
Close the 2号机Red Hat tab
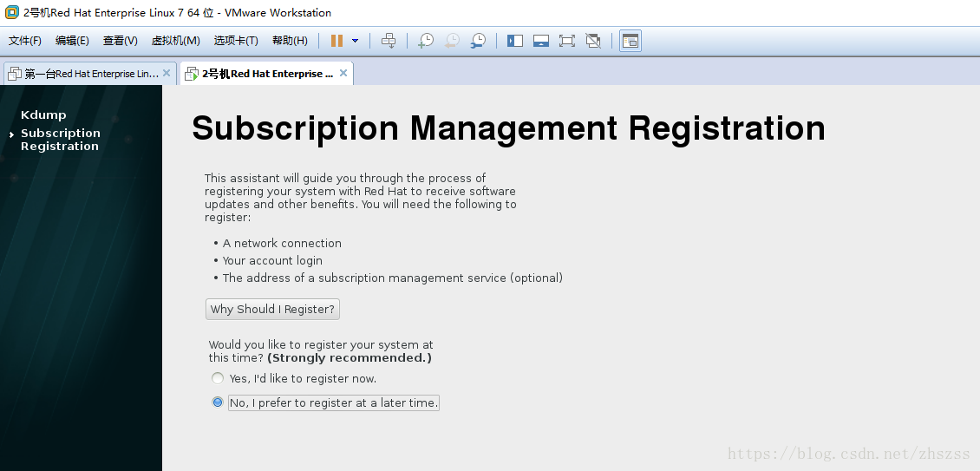(x=343, y=73)
